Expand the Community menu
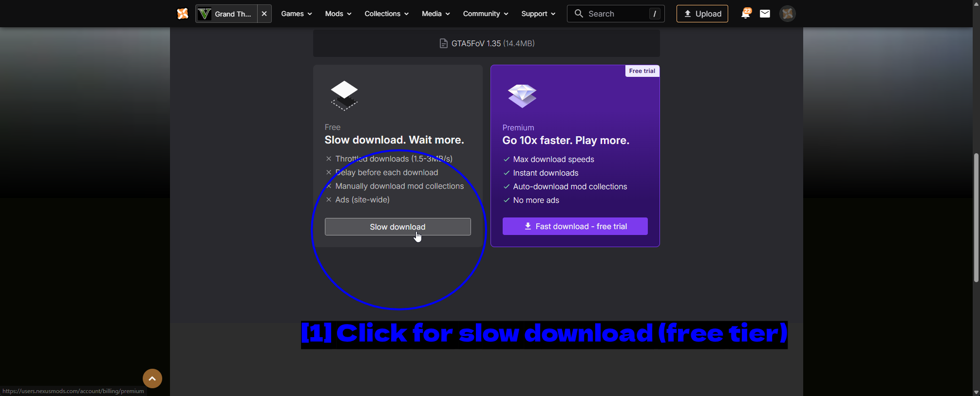980x396 pixels. pos(485,14)
